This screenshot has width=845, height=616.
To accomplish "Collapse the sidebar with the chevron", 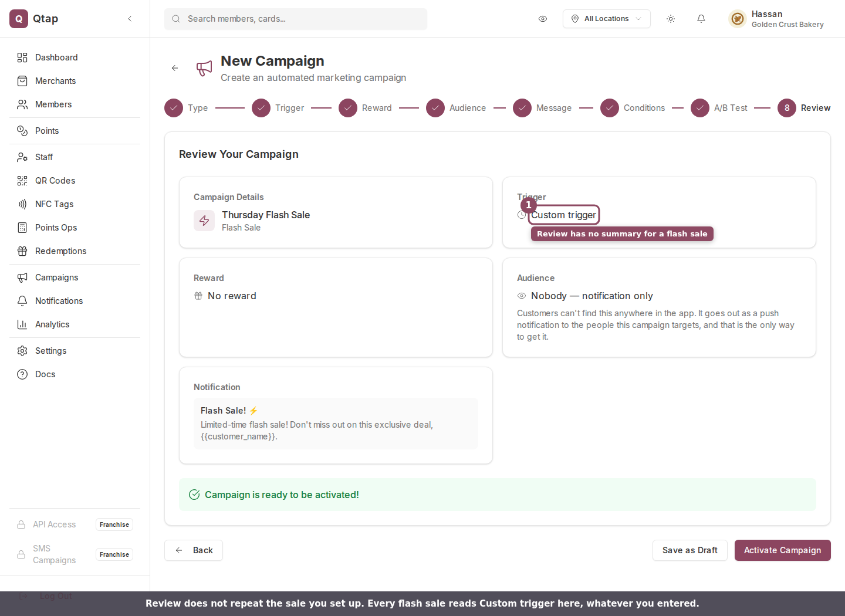I will pos(130,19).
